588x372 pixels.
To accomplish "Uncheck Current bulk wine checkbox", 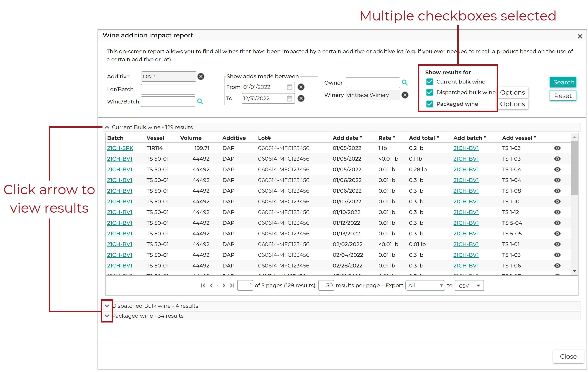I will click(430, 82).
